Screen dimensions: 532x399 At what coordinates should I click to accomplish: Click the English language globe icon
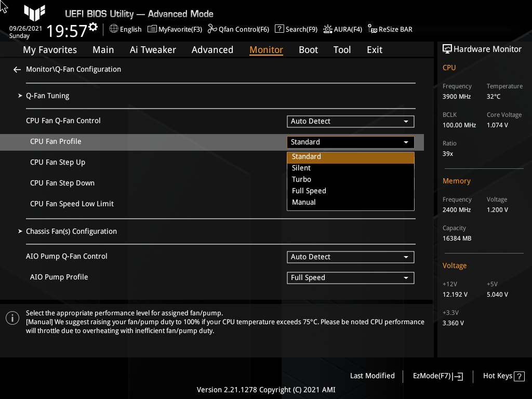click(x=114, y=29)
